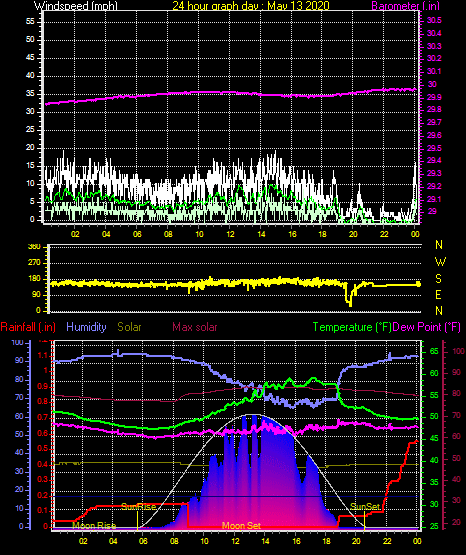Screen dimensions: 466x555
Task: Click the SunRise marker label
Action: pos(139,507)
